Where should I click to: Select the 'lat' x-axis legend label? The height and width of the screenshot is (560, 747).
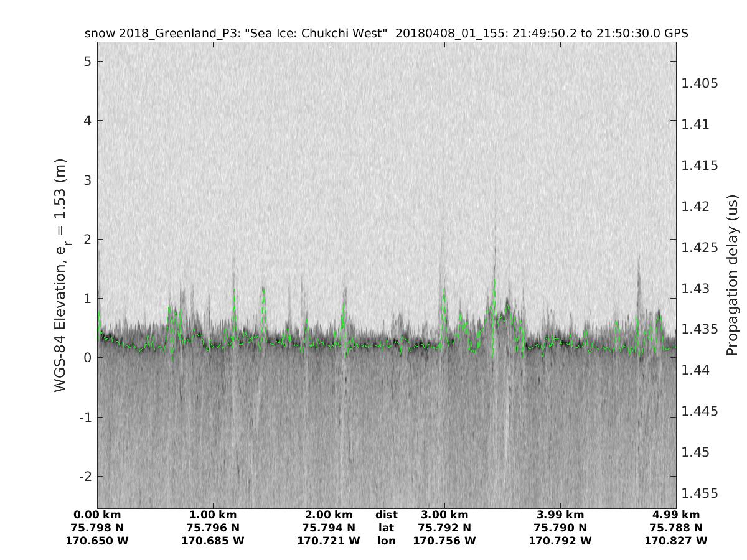coord(386,528)
